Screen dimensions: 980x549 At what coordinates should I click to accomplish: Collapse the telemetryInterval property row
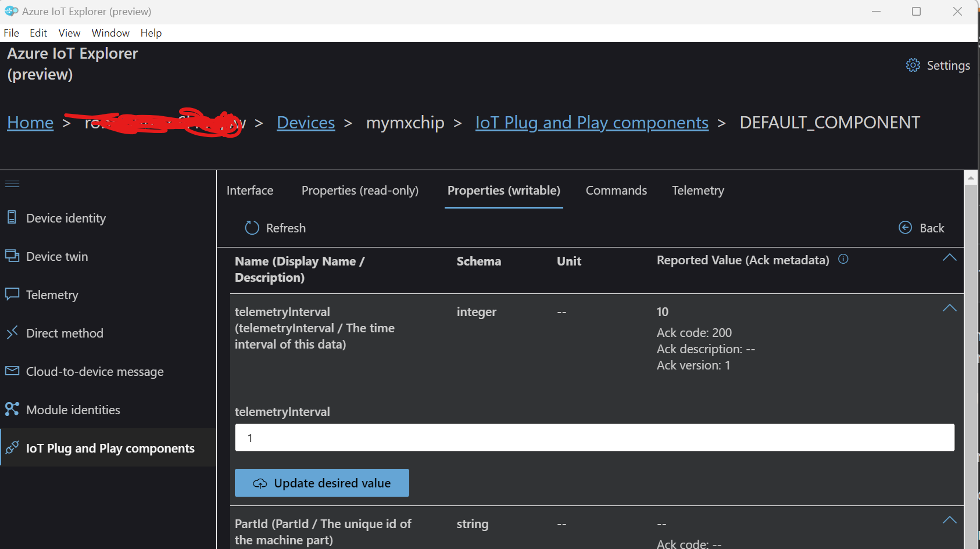pos(949,308)
